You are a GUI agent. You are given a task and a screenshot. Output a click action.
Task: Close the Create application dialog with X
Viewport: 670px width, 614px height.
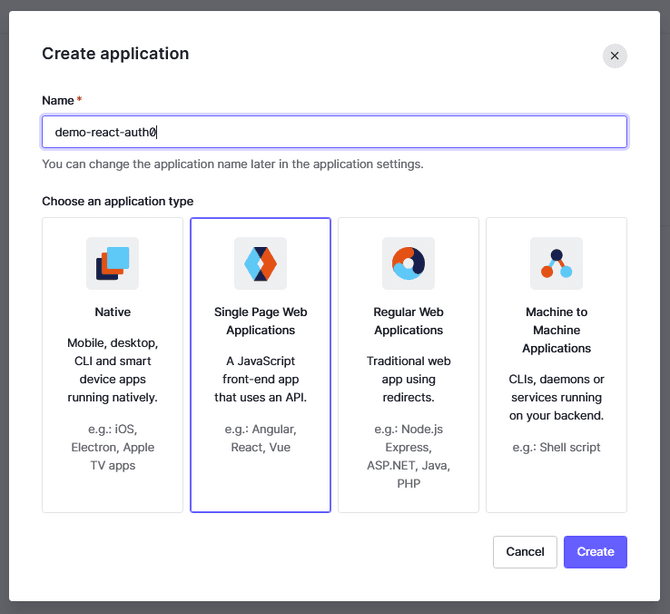(x=614, y=56)
